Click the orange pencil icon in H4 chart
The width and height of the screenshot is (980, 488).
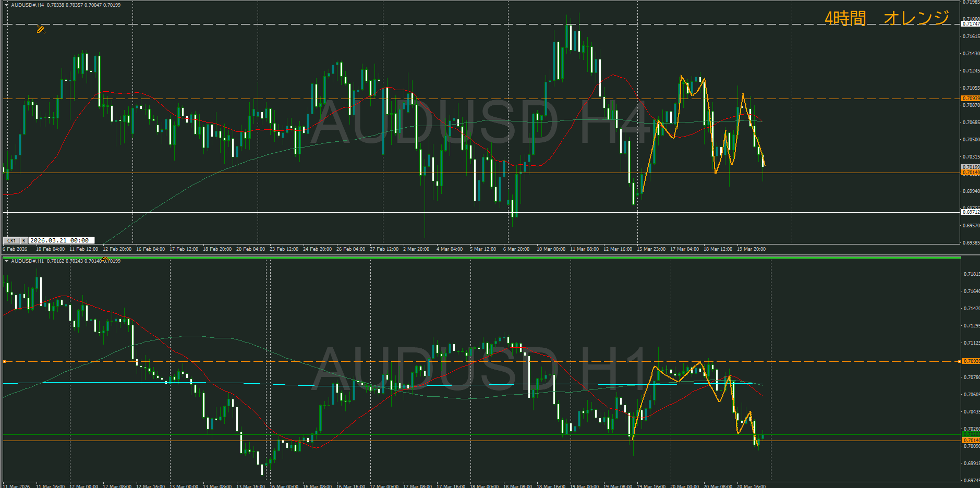(x=41, y=29)
